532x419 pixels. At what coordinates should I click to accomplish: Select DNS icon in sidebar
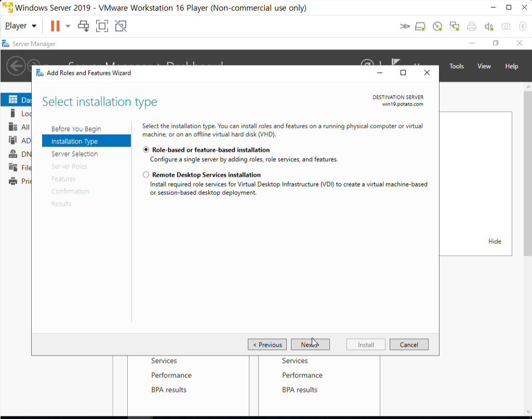13,154
